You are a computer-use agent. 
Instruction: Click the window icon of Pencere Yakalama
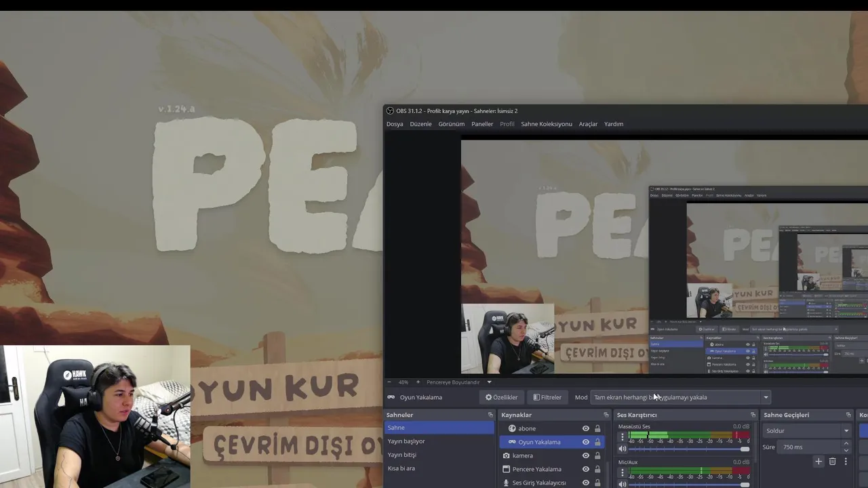click(506, 469)
